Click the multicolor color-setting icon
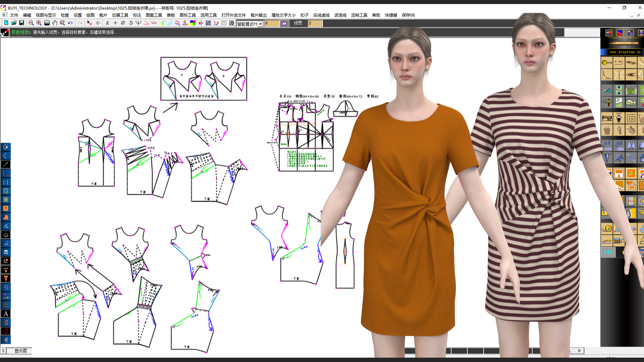The image size is (644, 362). (x=193, y=23)
